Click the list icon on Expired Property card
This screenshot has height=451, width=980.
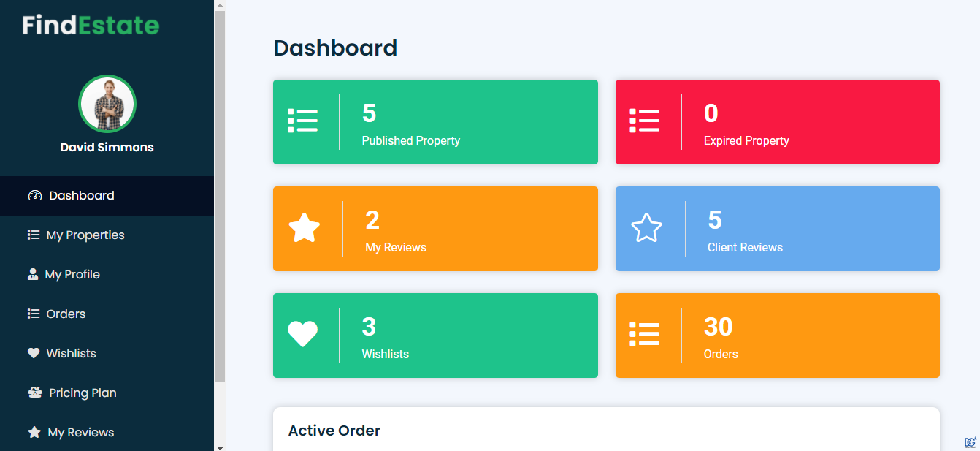tap(645, 121)
